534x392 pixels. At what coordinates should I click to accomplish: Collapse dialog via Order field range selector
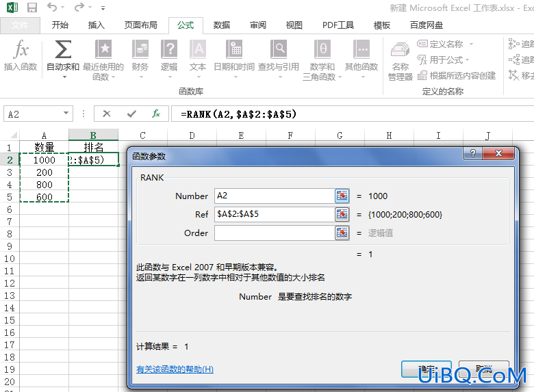342,233
